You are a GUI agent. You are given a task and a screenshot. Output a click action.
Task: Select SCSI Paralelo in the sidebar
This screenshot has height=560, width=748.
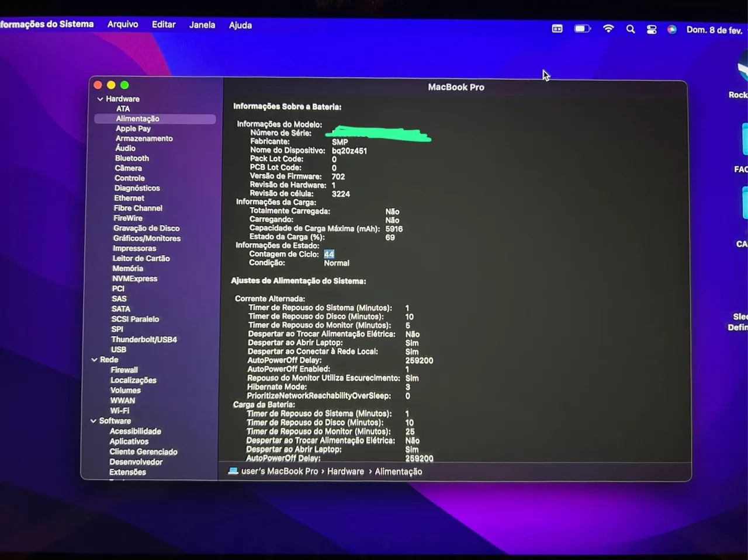point(135,319)
